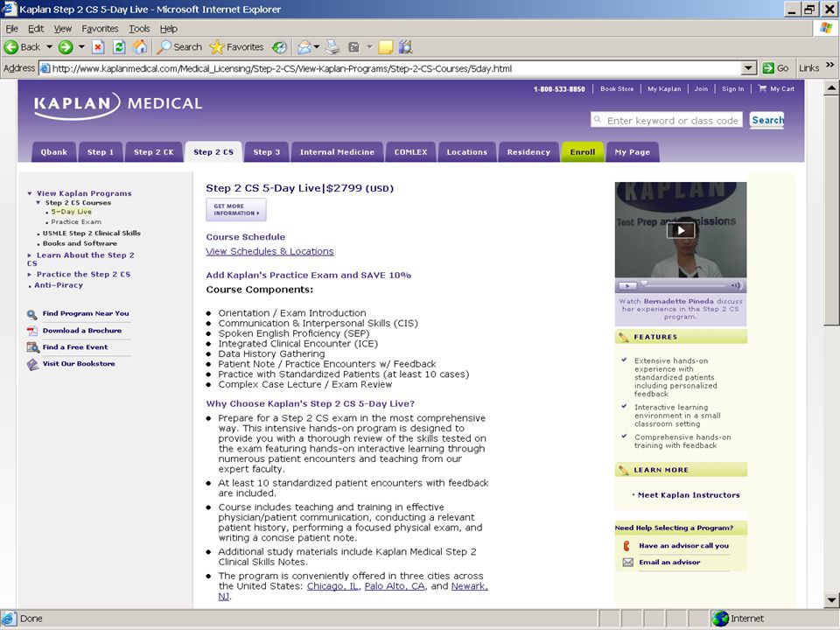Click the PDF icon beside Download a Brochure

32,331
